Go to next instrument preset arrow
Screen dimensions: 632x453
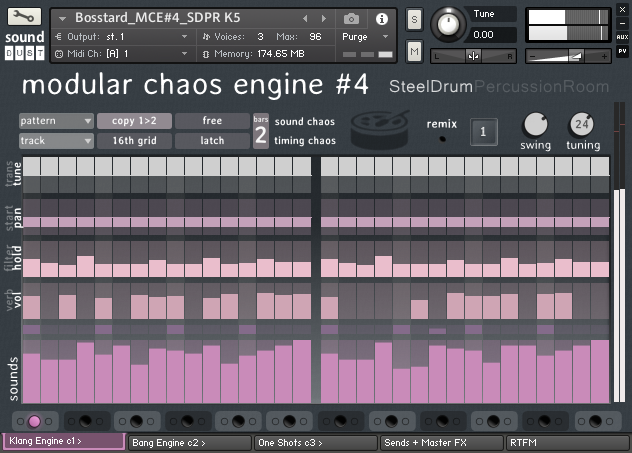[x=323, y=19]
